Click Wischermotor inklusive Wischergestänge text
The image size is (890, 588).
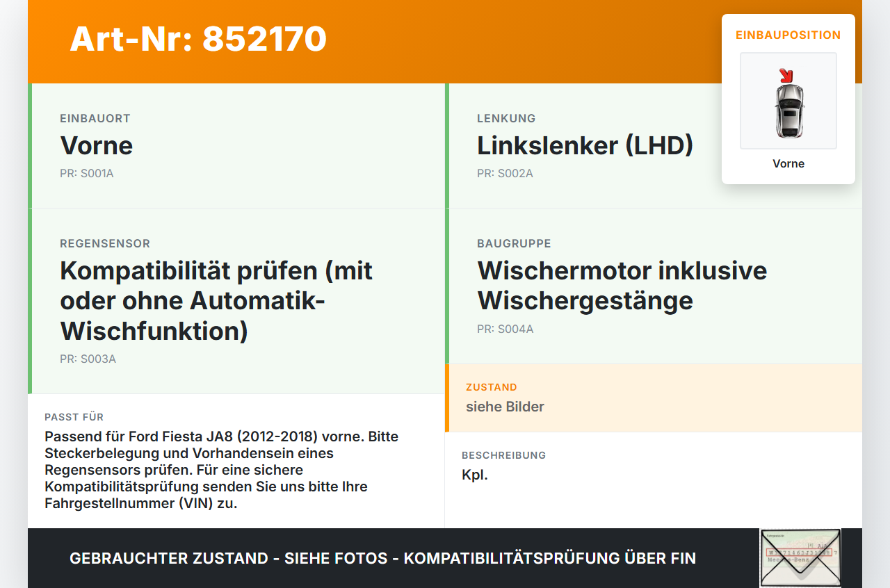click(622, 285)
